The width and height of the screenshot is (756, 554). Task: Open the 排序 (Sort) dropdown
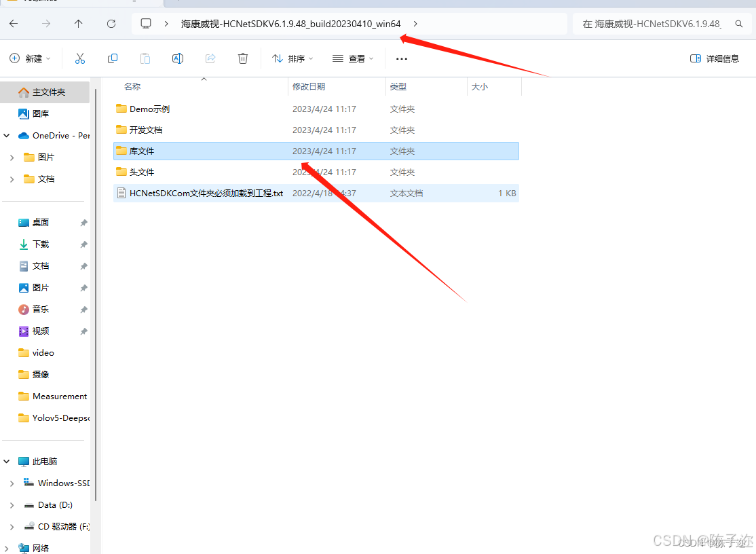pos(292,58)
